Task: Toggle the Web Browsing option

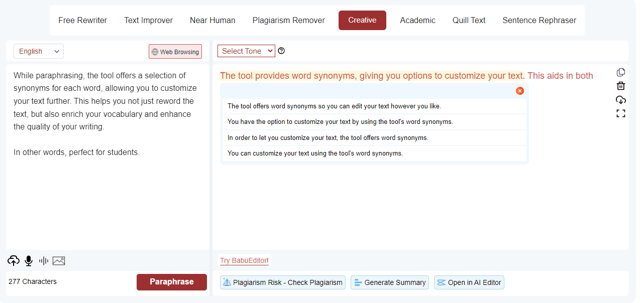Action: click(x=175, y=52)
